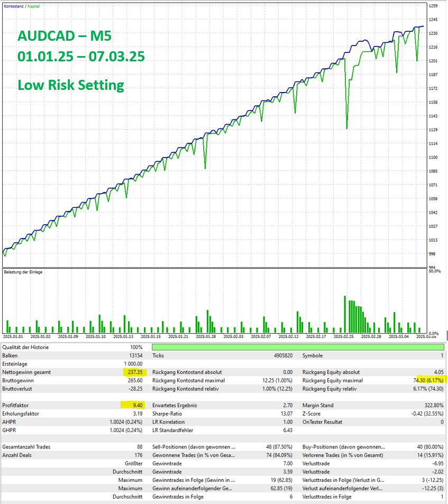Image resolution: width=448 pixels, height=504 pixels.
Task: Select the value 3 (-12.25)
Action: coord(433,480)
